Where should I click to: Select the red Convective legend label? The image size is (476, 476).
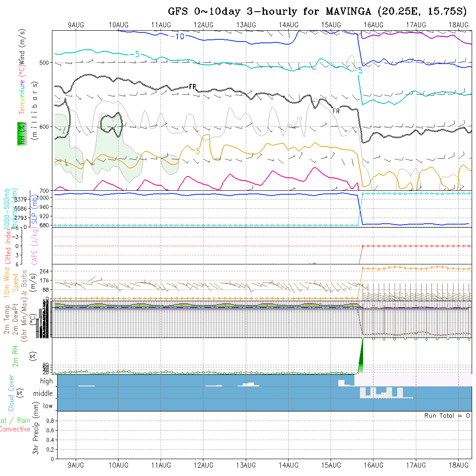click(15, 429)
